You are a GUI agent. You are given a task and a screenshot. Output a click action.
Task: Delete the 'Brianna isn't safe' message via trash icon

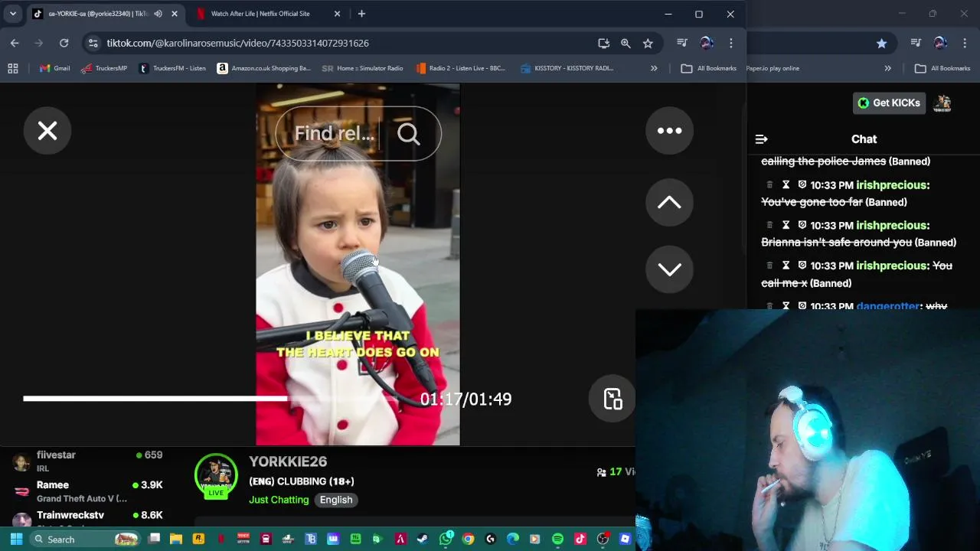pyautogui.click(x=769, y=225)
